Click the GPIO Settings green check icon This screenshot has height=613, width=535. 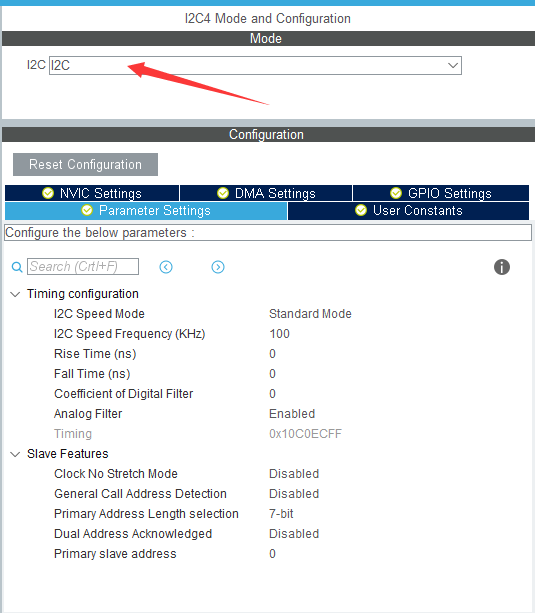396,193
